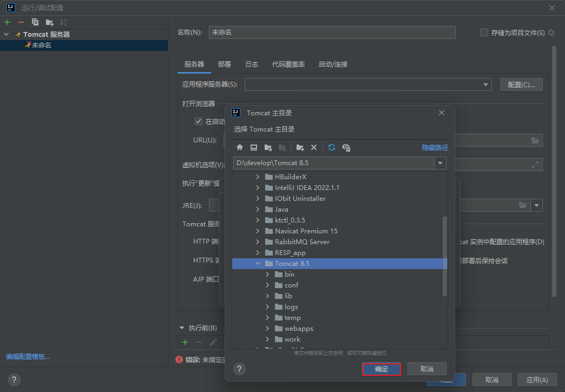Open help in Tomcat home dialog

pyautogui.click(x=239, y=369)
